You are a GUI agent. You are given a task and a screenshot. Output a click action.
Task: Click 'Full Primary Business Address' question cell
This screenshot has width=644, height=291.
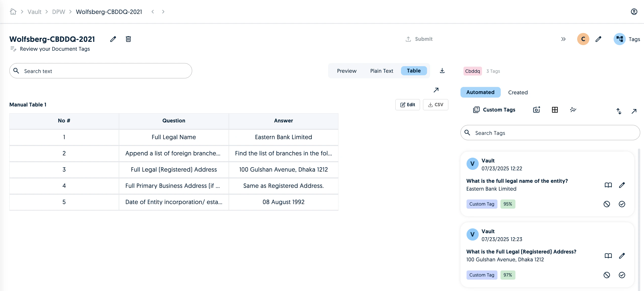click(174, 186)
